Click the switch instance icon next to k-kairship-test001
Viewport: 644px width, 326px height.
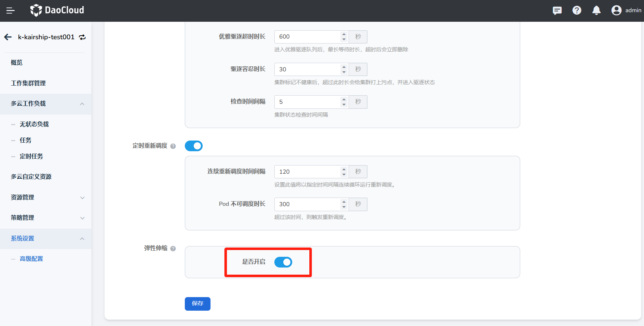coord(82,37)
